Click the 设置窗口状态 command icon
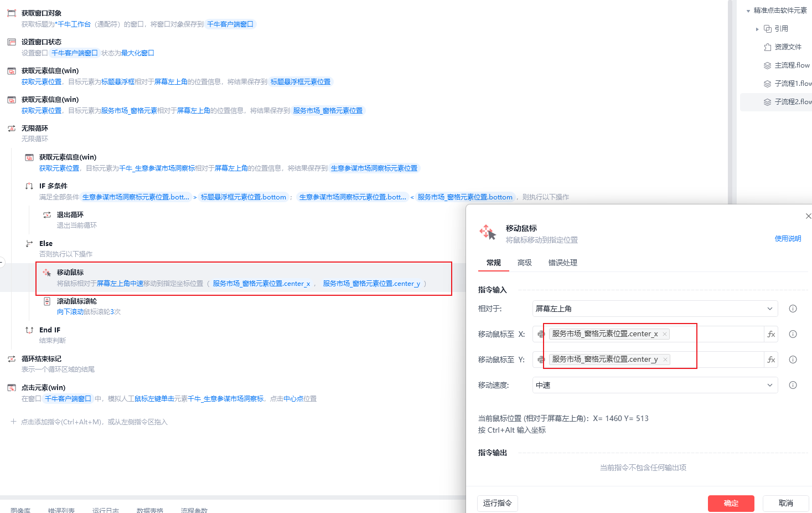Screen dimensions: 812x513 coord(12,42)
